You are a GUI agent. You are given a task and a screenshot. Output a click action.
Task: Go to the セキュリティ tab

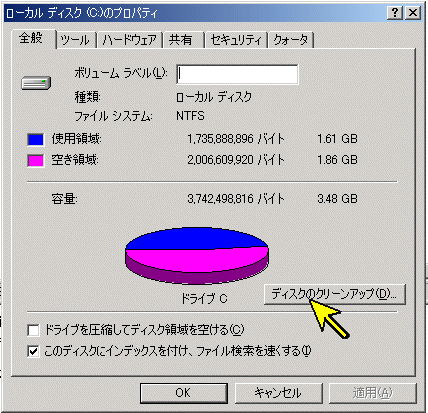(x=236, y=40)
